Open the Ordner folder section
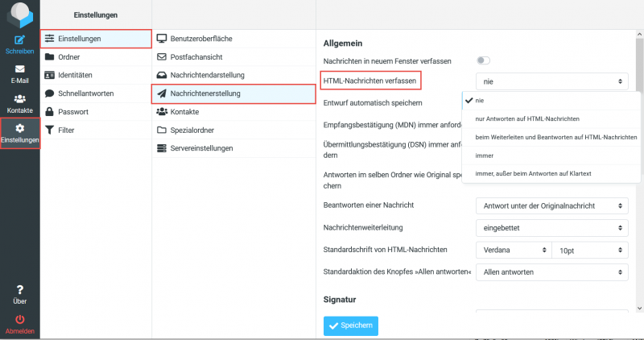The height and width of the screenshot is (340, 644). pyautogui.click(x=69, y=57)
